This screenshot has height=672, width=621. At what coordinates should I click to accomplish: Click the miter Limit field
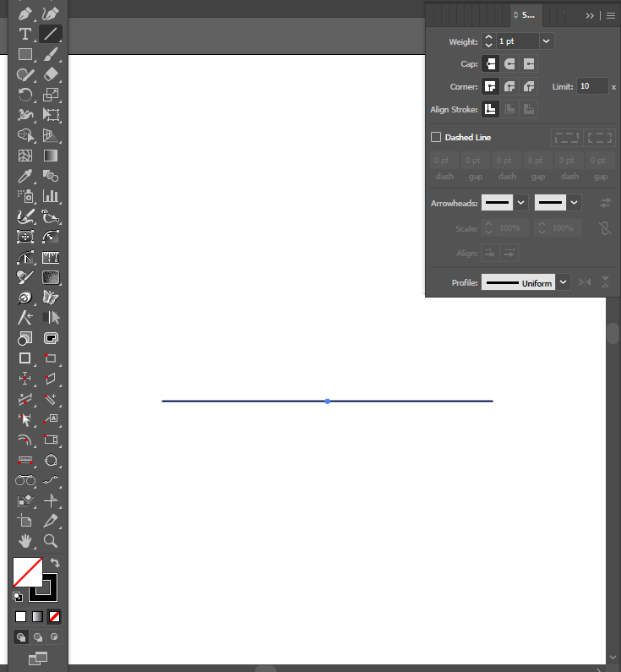coord(592,86)
